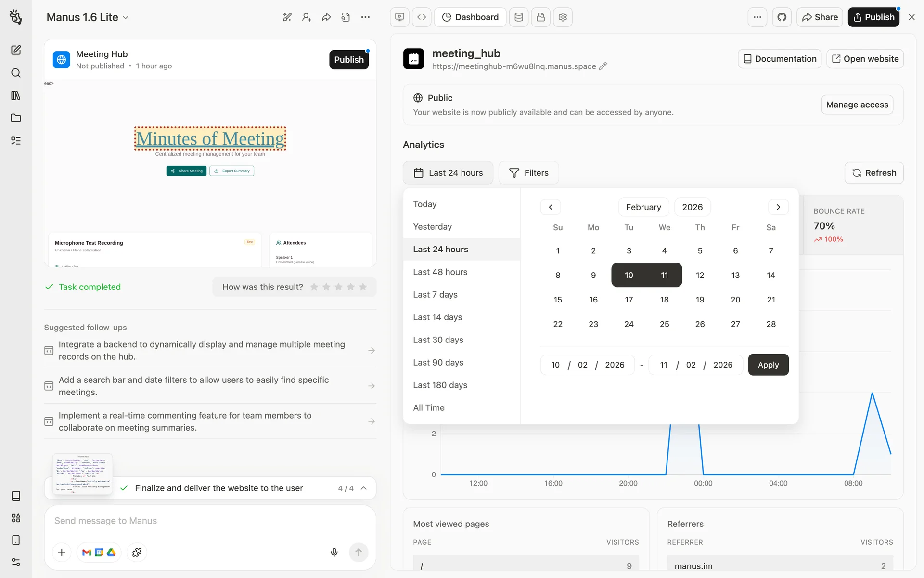This screenshot has width=924, height=578.
Task: Open the library books icon in sidebar
Action: [16, 95]
